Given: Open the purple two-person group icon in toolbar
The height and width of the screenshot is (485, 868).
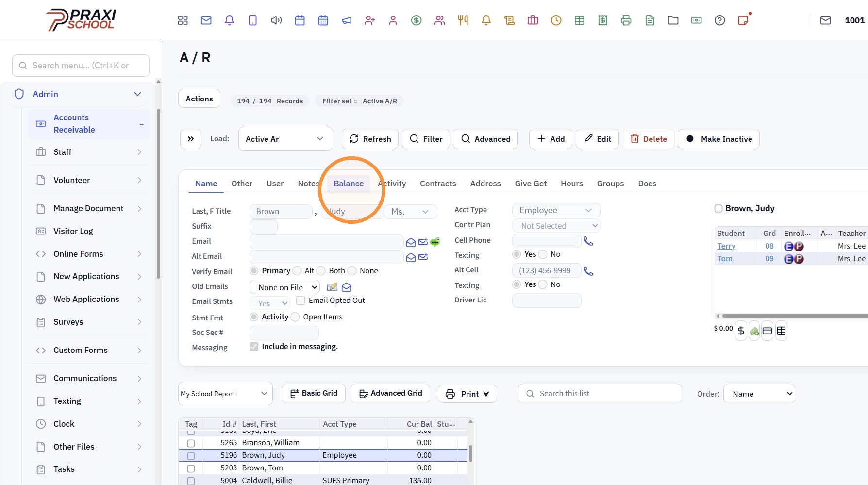Looking at the screenshot, I should click(x=439, y=20).
